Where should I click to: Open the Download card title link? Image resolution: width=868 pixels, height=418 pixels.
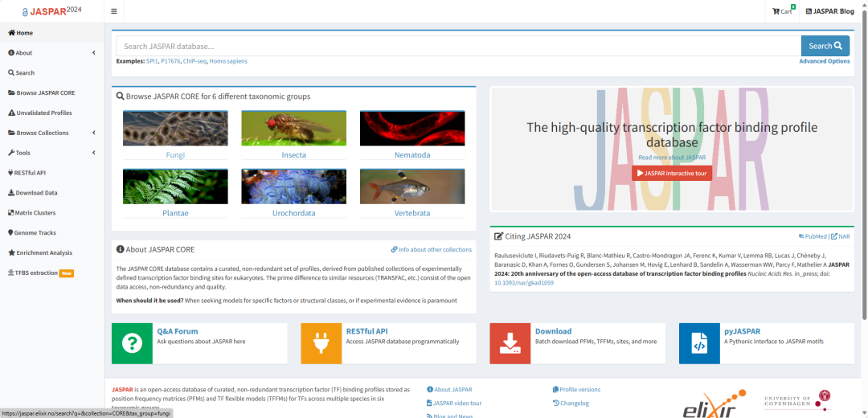click(x=553, y=331)
